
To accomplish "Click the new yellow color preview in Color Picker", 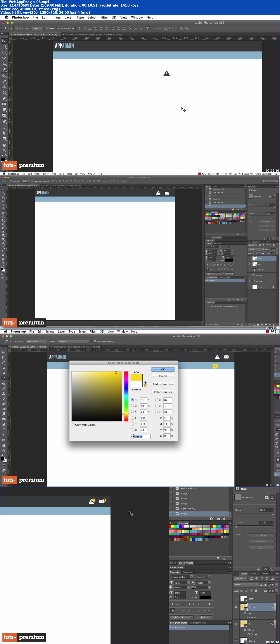I will pos(137,377).
